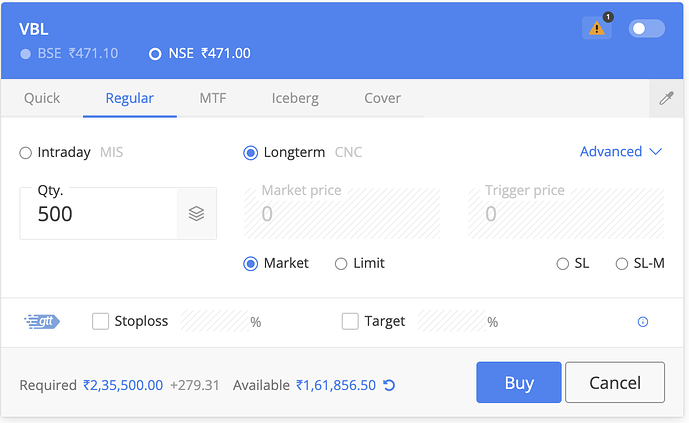Refresh available margin balance
Image resolution: width=689 pixels, height=423 pixels.
390,385
